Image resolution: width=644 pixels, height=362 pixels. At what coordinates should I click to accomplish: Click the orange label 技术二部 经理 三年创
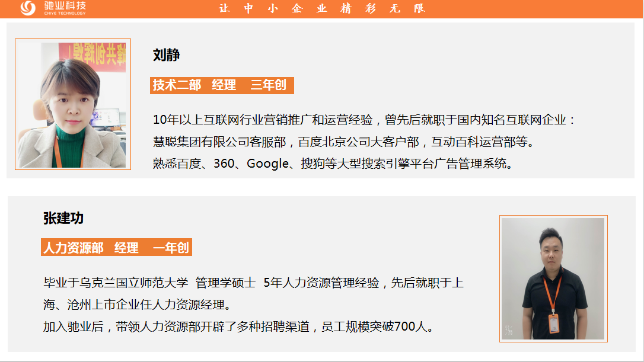pos(222,85)
